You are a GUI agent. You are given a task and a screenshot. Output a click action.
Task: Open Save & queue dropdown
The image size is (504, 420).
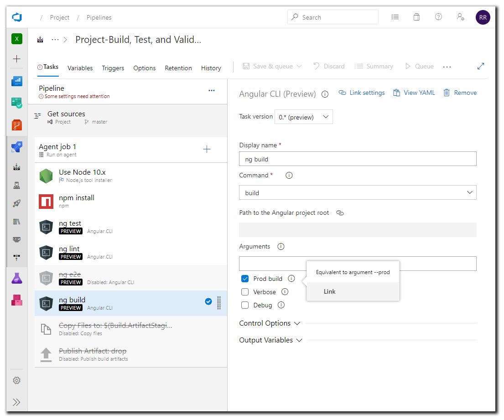272,66
